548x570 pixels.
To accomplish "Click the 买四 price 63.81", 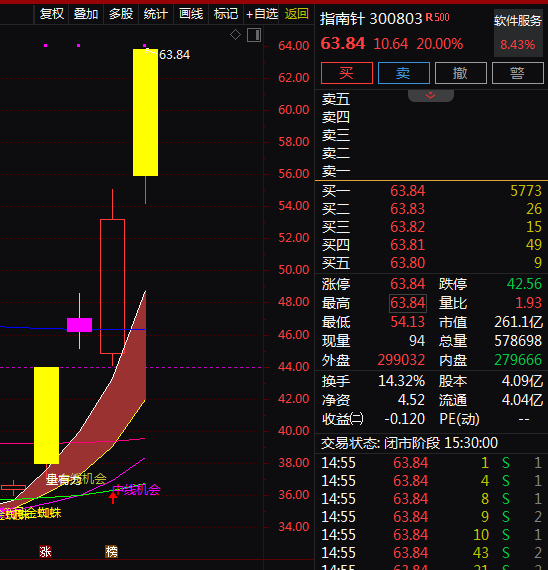I will [x=408, y=245].
